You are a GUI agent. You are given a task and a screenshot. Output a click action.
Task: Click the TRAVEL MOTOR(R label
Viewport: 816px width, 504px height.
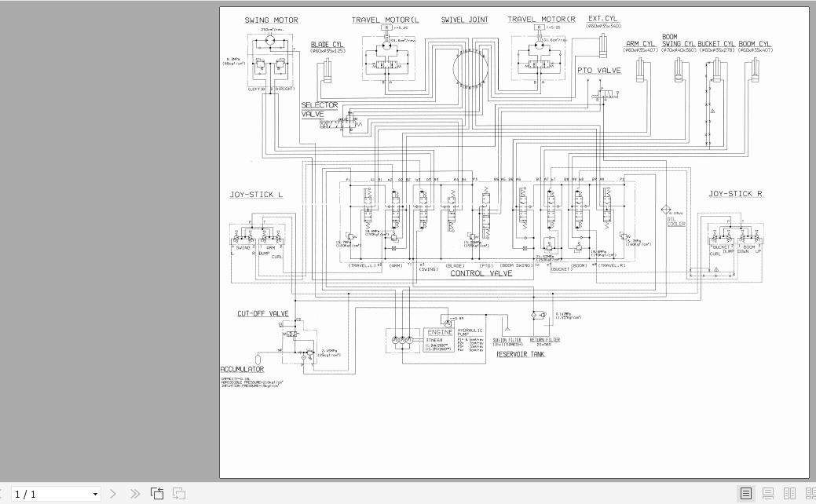541,20
